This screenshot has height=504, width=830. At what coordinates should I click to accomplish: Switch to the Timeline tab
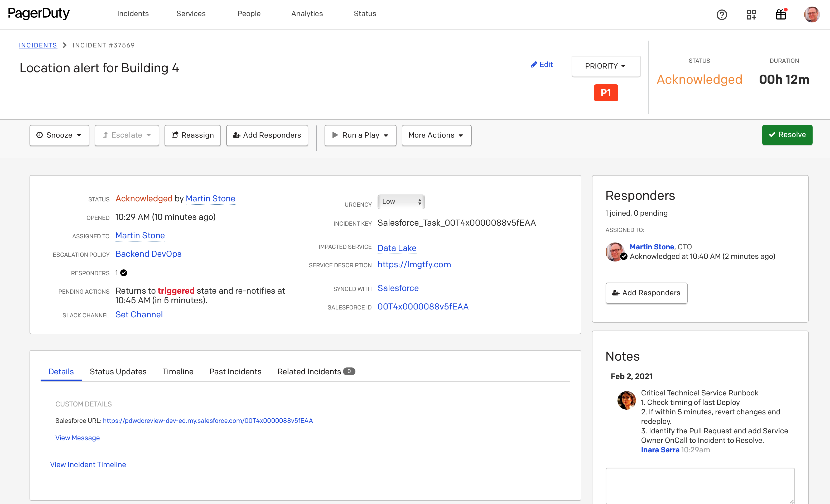click(x=178, y=372)
